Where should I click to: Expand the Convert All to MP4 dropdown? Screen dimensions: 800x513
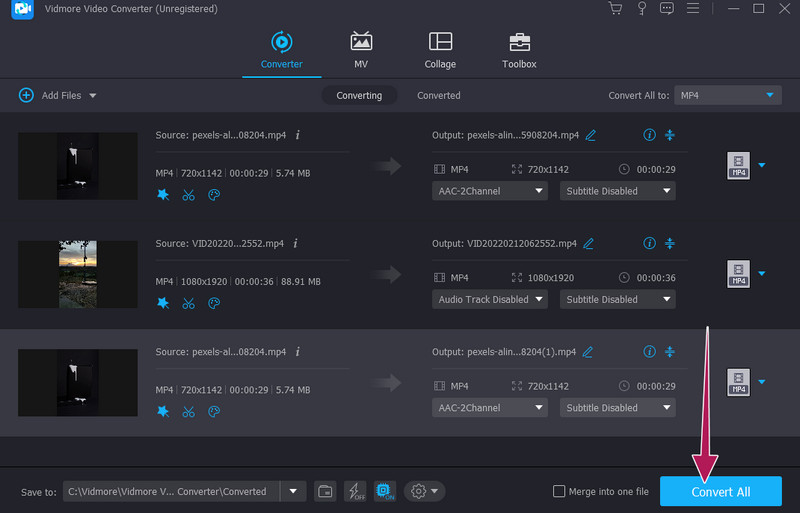point(727,95)
